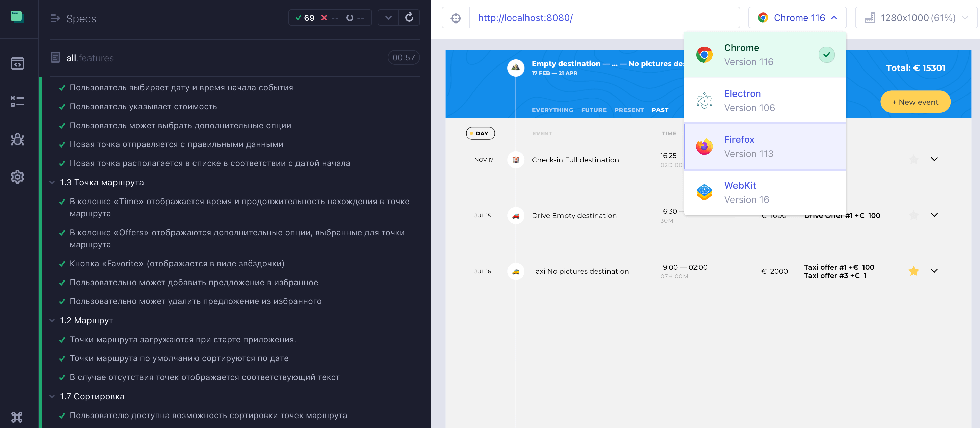Viewport: 980px width, 428px height.
Task: Expand the Taxi No pictures event row
Action: pyautogui.click(x=934, y=271)
